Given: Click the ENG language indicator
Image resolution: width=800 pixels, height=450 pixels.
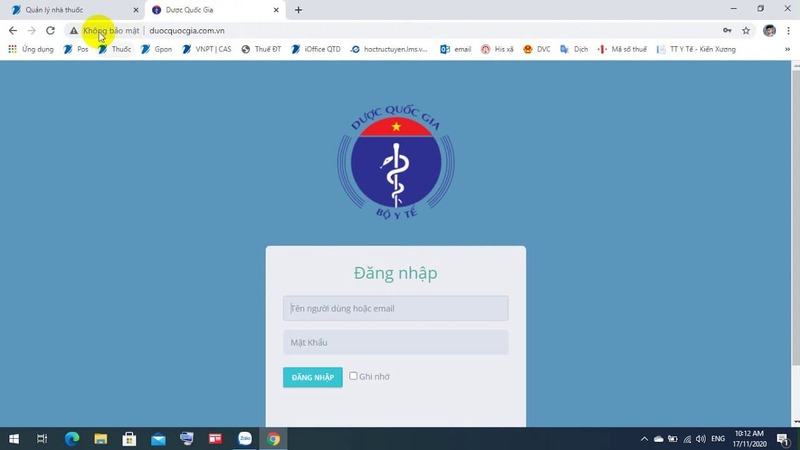Looking at the screenshot, I should pyautogui.click(x=718, y=439).
